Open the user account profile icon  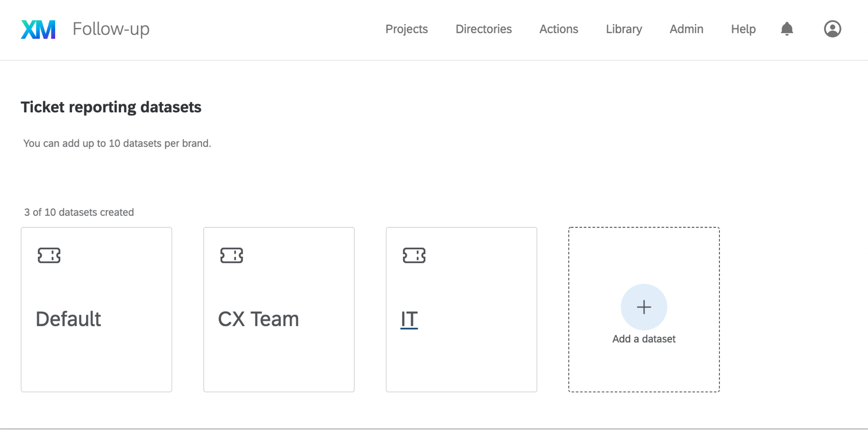tap(832, 29)
